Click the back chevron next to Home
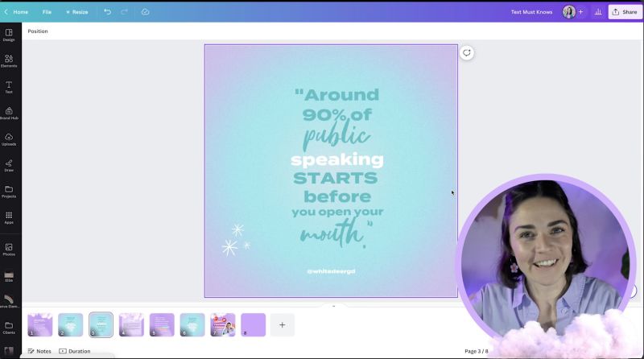 (x=6, y=12)
